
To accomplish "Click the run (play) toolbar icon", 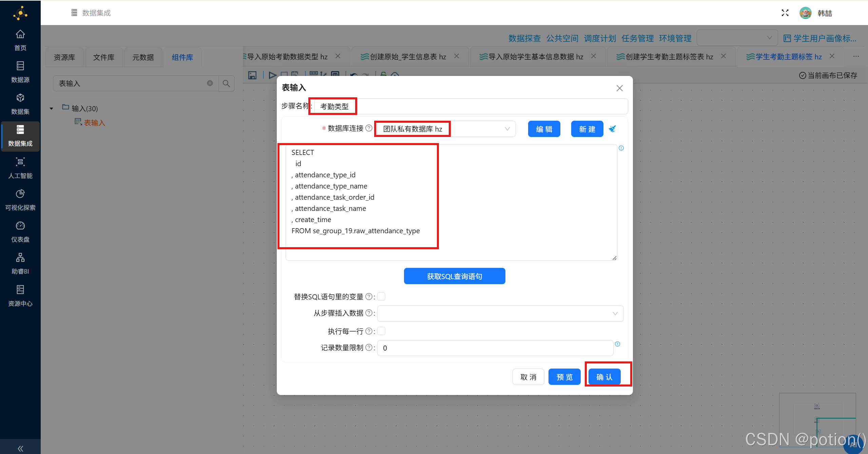I will [x=272, y=75].
